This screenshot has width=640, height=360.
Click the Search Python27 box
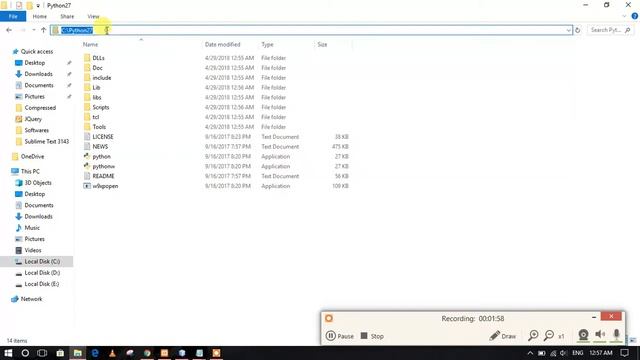point(610,30)
